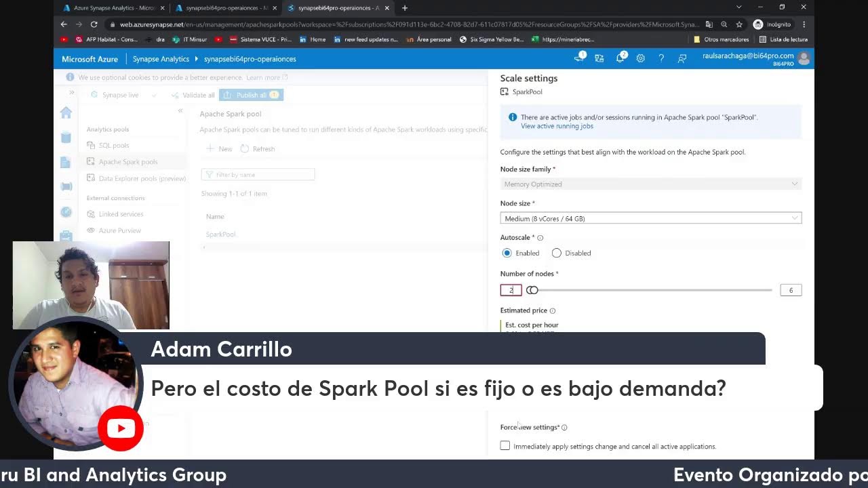The height and width of the screenshot is (488, 868).
Task: Select Enabled autoscale radio button
Action: [507, 253]
